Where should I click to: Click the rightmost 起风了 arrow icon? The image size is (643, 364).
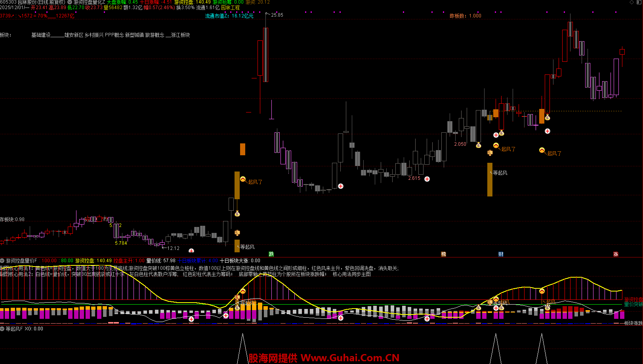(x=542, y=150)
